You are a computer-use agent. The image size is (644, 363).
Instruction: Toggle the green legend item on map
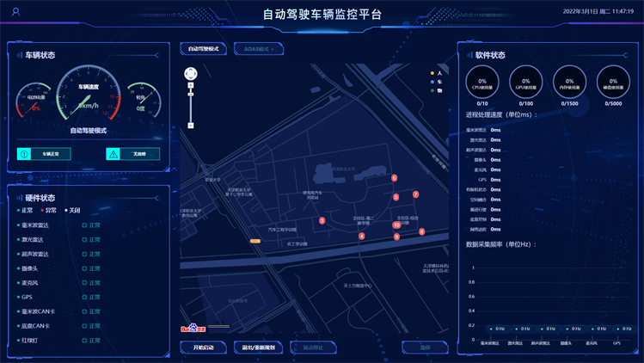pyautogui.click(x=436, y=90)
